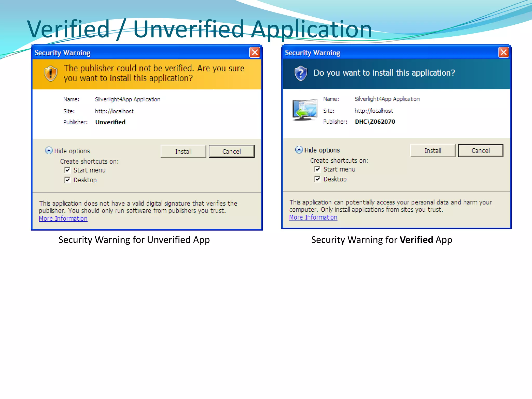532x399 pixels.
Task: Click the blue question-mark shield icon
Action: point(301,73)
